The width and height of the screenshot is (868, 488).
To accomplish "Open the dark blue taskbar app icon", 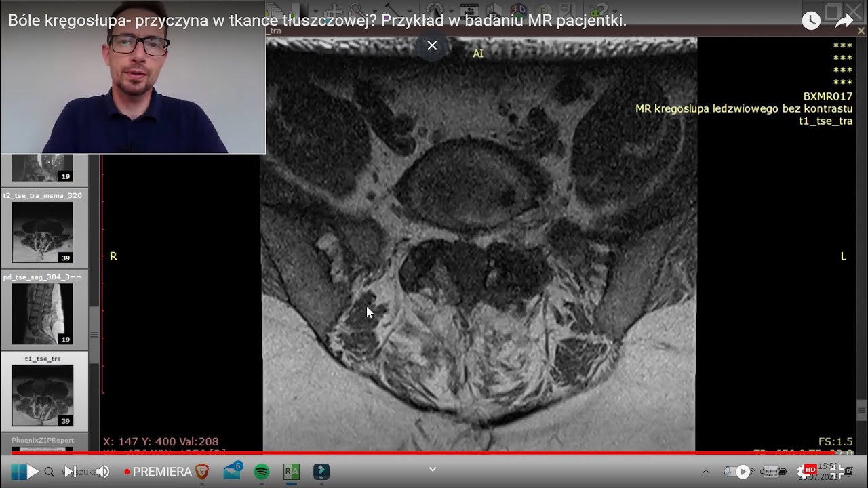I will point(321,472).
